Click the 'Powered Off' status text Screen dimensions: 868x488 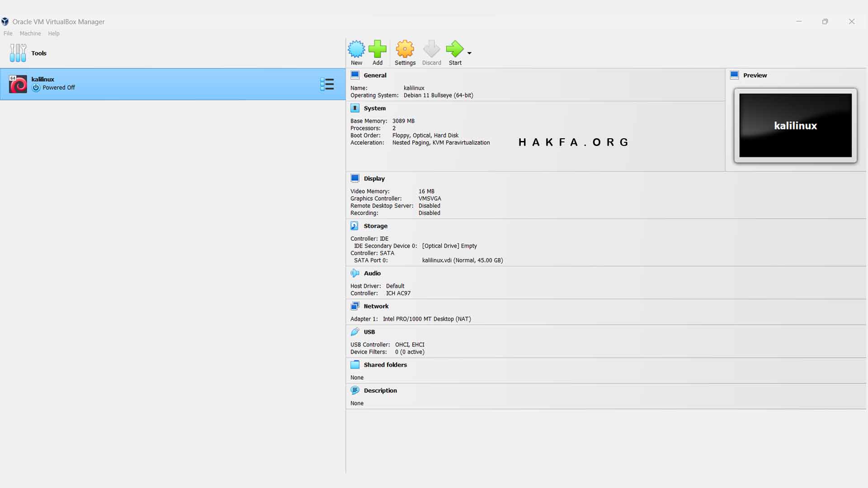coord(59,88)
